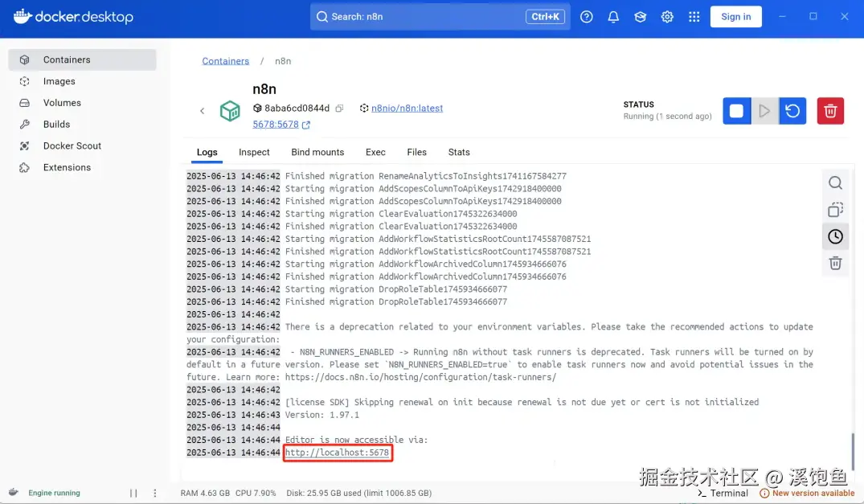Viewport: 864px width, 504px height.
Task: Open Docker Scout in the sidebar
Action: click(x=82, y=145)
